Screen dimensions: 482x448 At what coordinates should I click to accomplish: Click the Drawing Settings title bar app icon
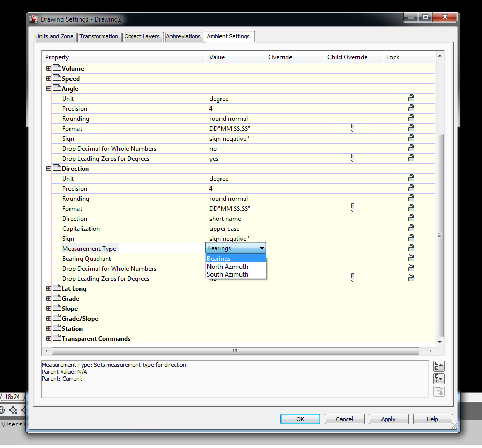point(34,19)
